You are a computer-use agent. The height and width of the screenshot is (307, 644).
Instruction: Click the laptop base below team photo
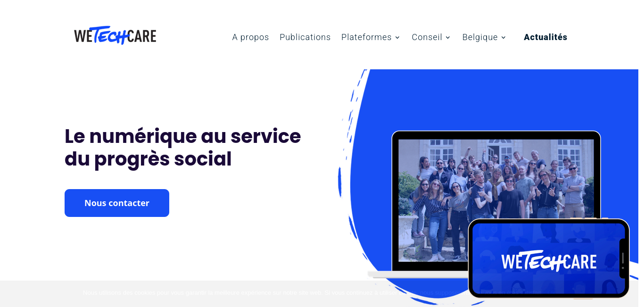(x=418, y=274)
